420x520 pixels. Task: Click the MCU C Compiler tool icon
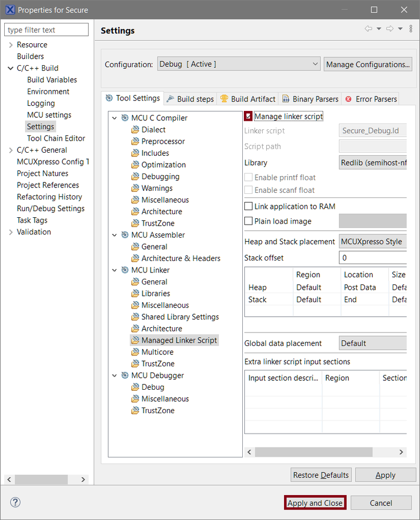coord(125,118)
